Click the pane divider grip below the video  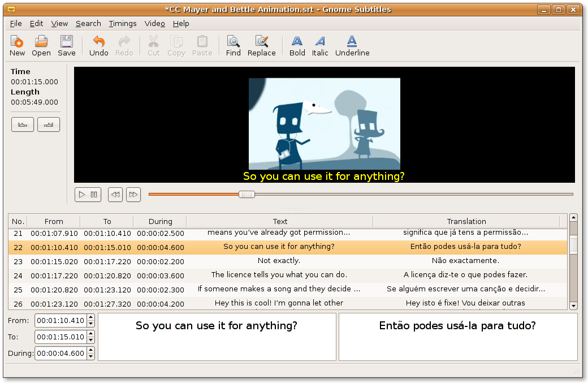(293, 209)
